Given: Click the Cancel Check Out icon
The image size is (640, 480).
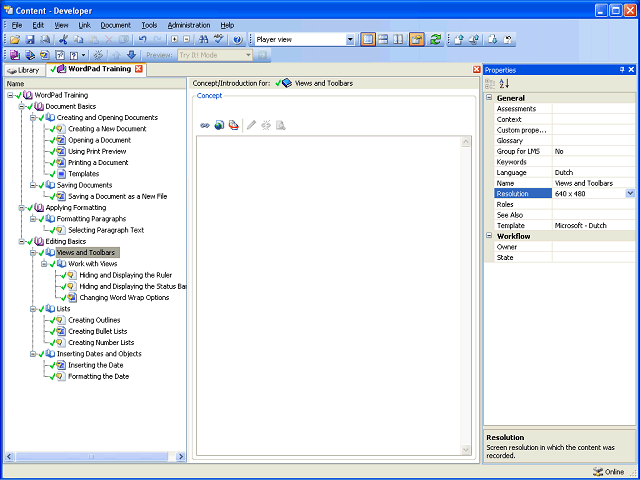Looking at the screenshot, I should point(508,40).
